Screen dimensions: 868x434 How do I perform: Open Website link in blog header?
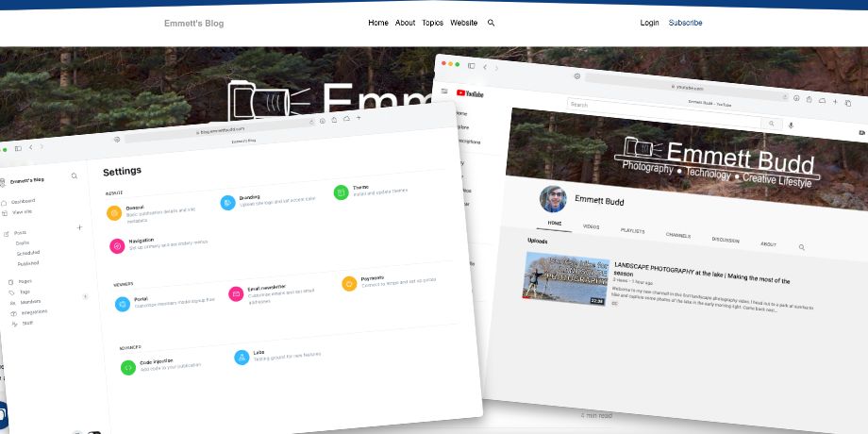(x=464, y=23)
